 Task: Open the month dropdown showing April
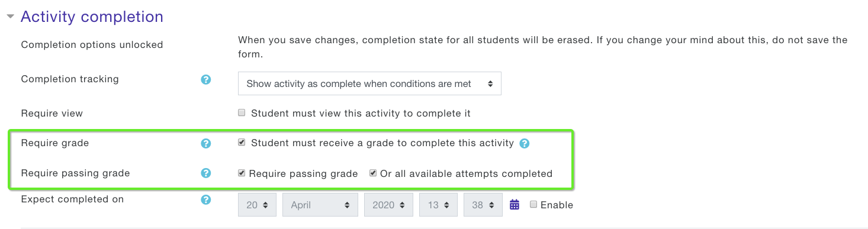tap(320, 205)
